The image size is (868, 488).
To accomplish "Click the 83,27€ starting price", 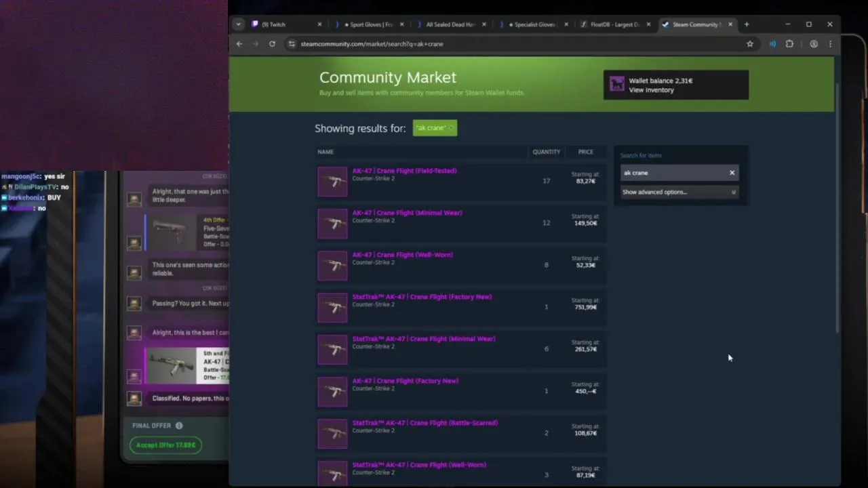I will point(585,182).
